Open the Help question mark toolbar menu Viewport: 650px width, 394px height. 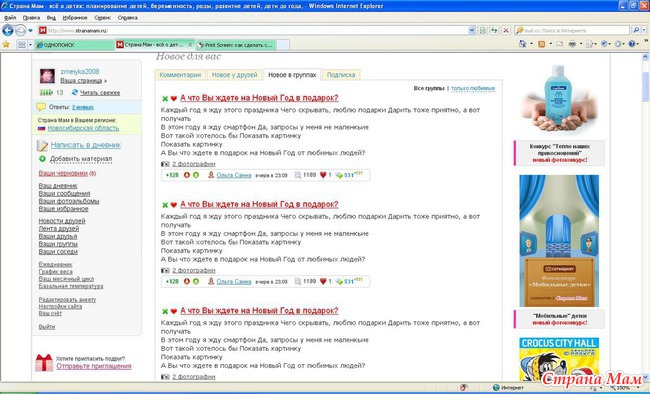[633, 44]
